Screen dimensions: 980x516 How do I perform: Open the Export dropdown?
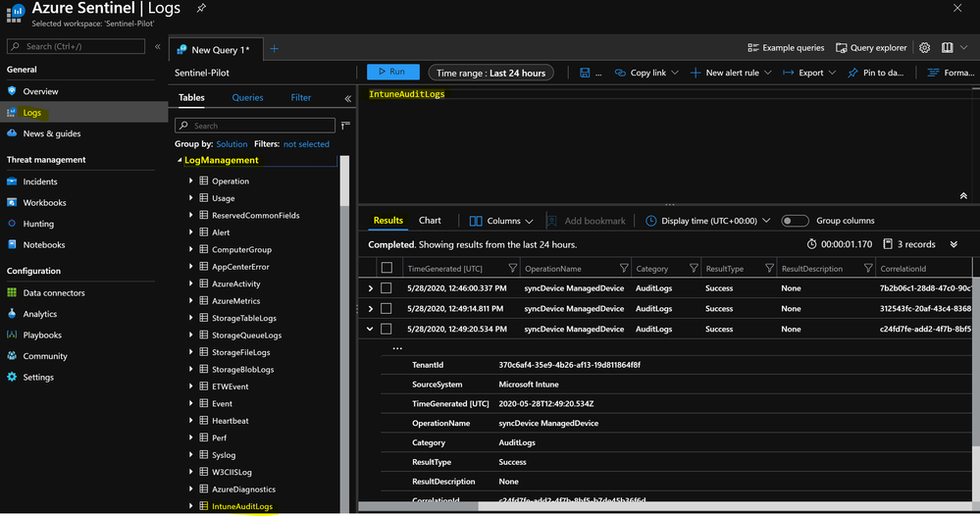(x=808, y=74)
